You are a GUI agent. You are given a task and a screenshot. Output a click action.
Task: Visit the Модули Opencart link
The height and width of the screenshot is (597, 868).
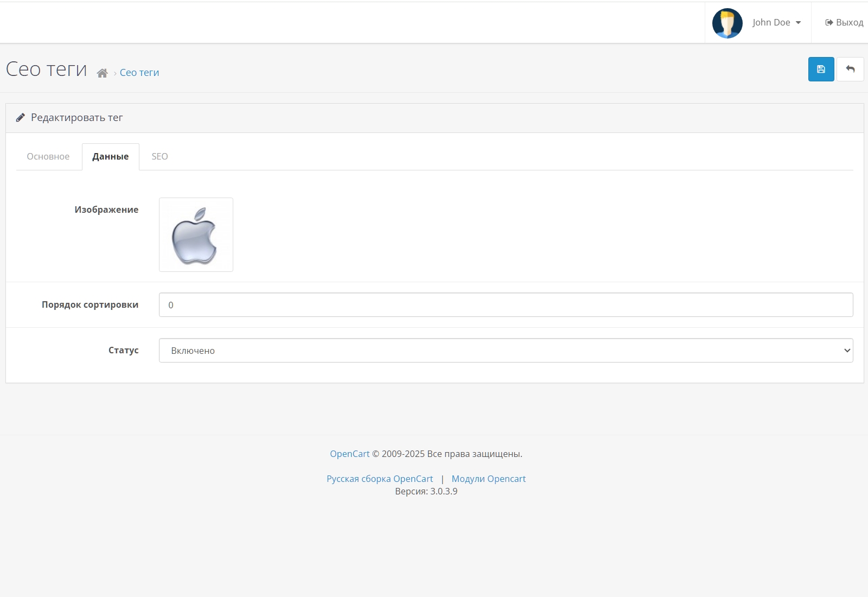(x=489, y=479)
